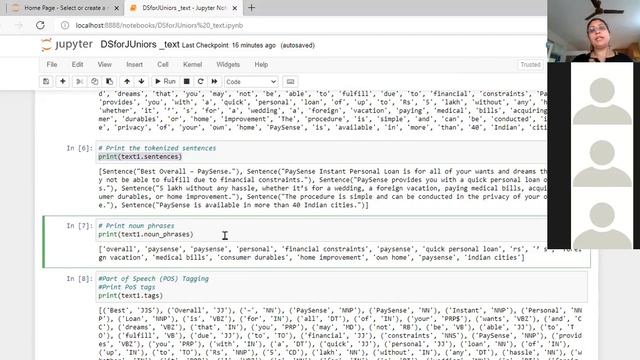Open the Edit menu
The height and width of the screenshot is (360, 640).
click(x=77, y=64)
